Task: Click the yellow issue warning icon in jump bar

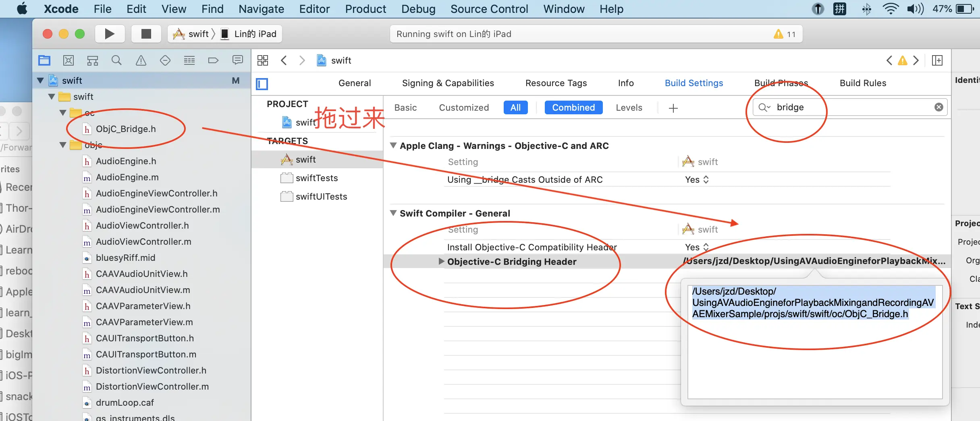Action: [x=903, y=60]
